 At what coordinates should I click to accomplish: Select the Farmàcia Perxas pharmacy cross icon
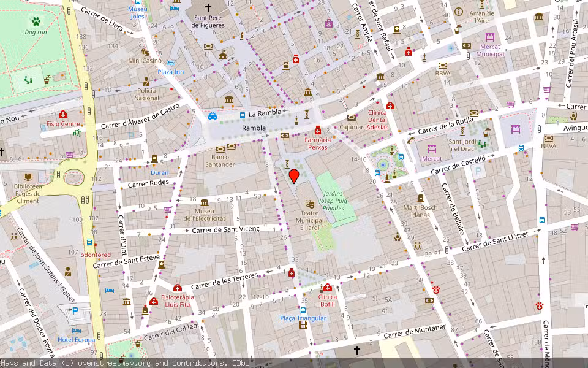coord(319,130)
